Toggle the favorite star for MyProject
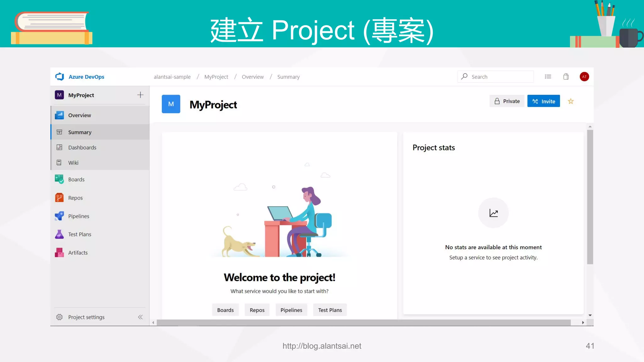Screen dimensions: 644x362 click(x=571, y=101)
